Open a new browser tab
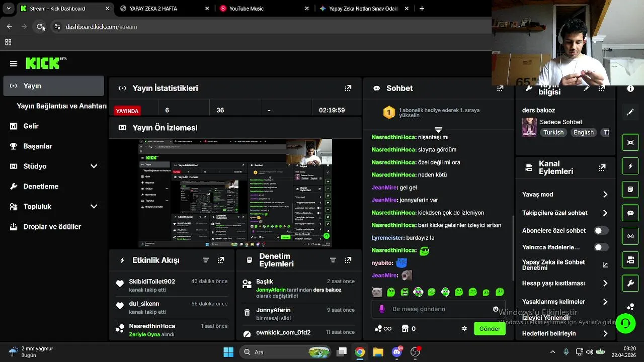This screenshot has width=644, height=362. (x=422, y=9)
